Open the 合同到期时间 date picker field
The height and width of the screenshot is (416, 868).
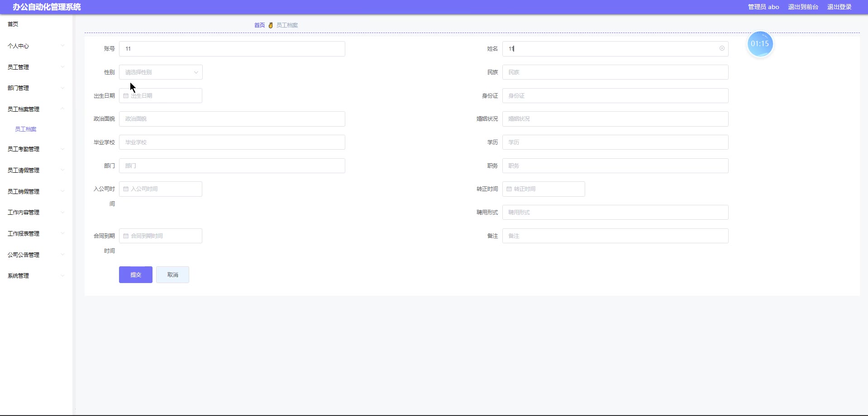(x=161, y=236)
